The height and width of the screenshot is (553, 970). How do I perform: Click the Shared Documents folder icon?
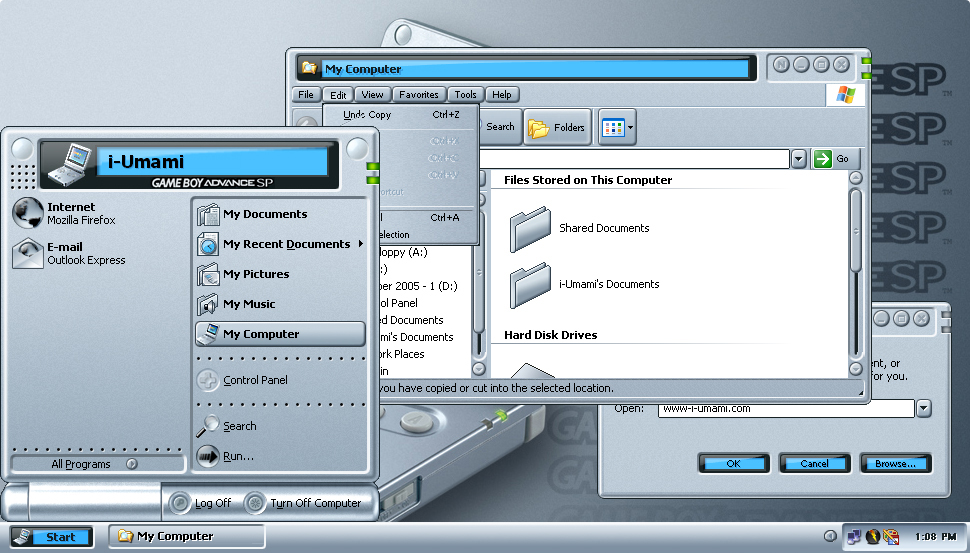530,229
